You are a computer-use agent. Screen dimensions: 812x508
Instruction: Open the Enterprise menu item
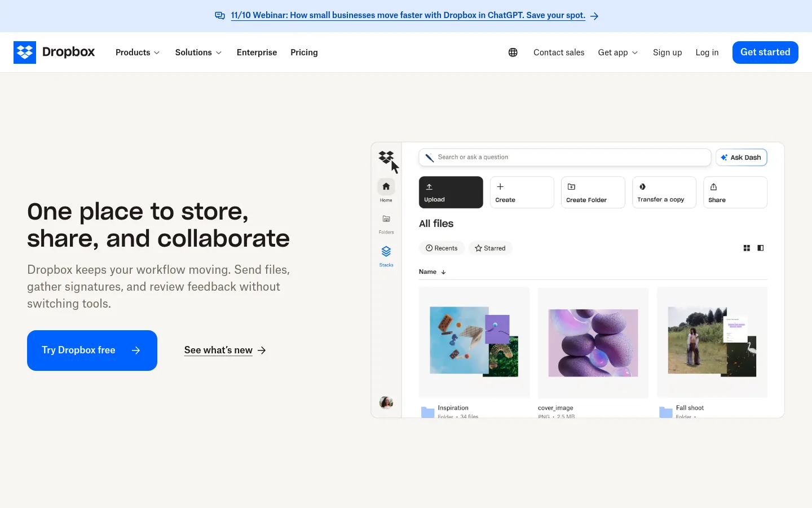[x=257, y=52]
